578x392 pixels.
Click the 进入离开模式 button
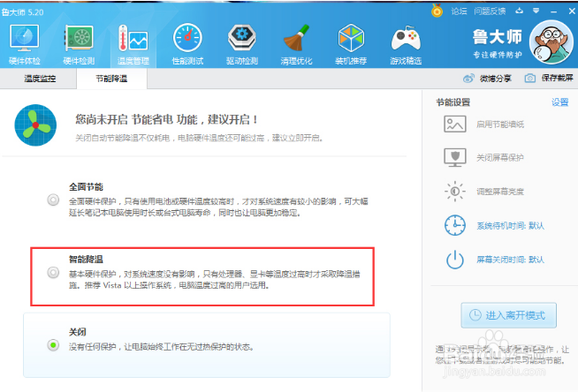(508, 315)
